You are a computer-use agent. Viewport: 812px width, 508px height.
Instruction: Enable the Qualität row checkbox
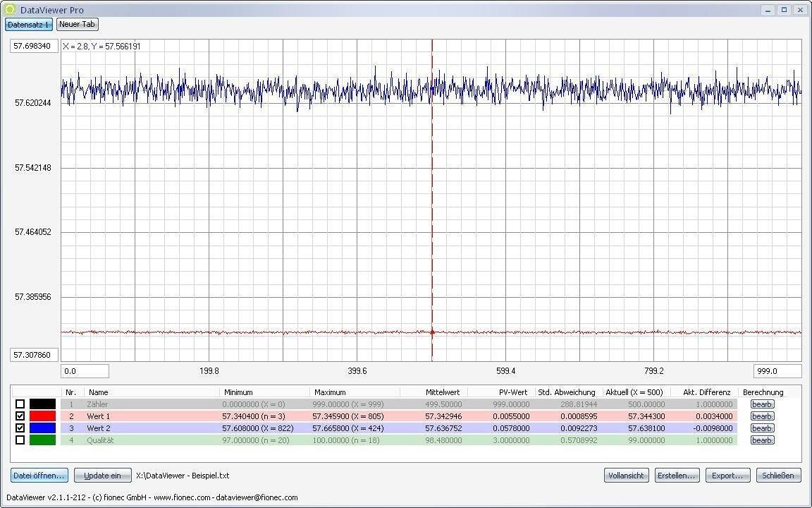pos(20,440)
